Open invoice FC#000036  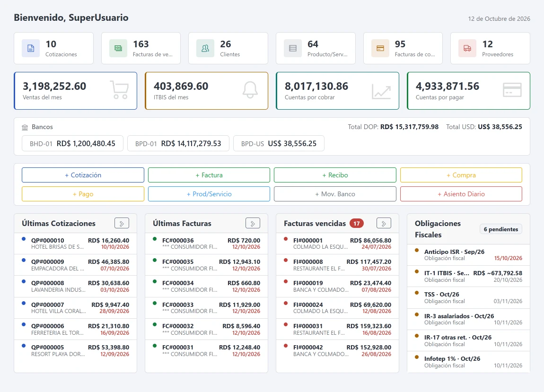tap(206, 244)
